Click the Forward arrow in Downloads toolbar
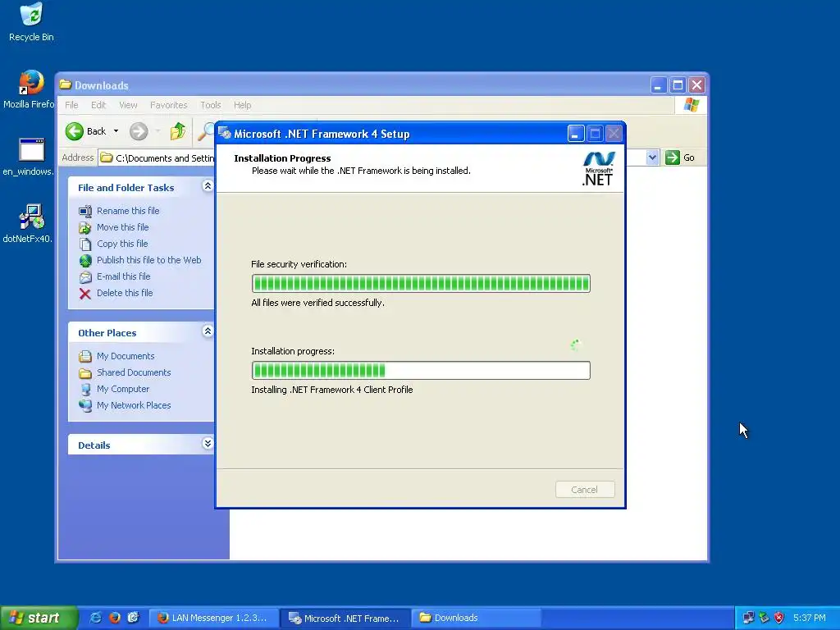Screen dimensions: 840x630 pyautogui.click(x=139, y=131)
